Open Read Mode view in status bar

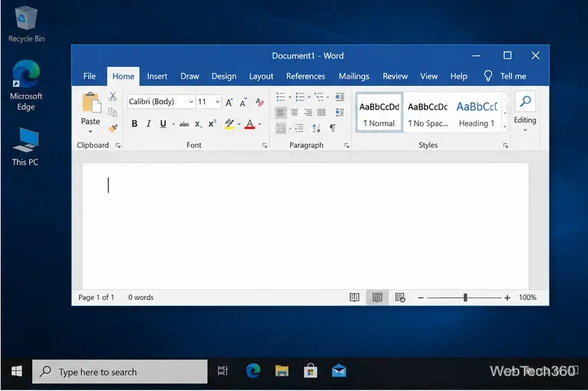tap(355, 297)
